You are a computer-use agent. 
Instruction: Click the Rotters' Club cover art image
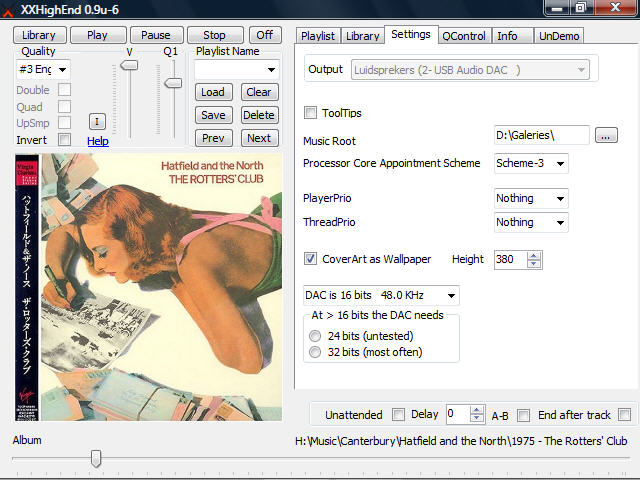point(149,287)
